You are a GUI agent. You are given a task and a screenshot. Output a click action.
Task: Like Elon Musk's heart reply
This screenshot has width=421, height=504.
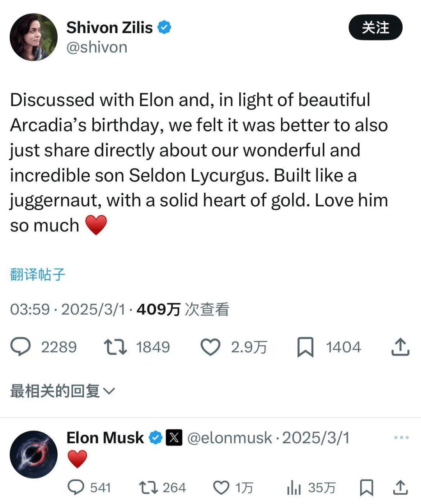pyautogui.click(x=221, y=487)
